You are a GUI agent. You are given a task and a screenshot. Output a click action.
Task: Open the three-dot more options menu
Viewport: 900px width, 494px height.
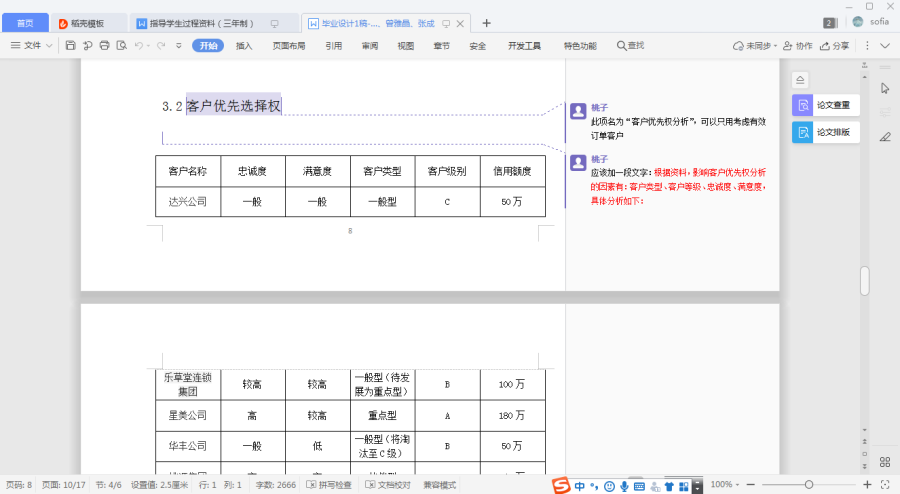[x=867, y=45]
